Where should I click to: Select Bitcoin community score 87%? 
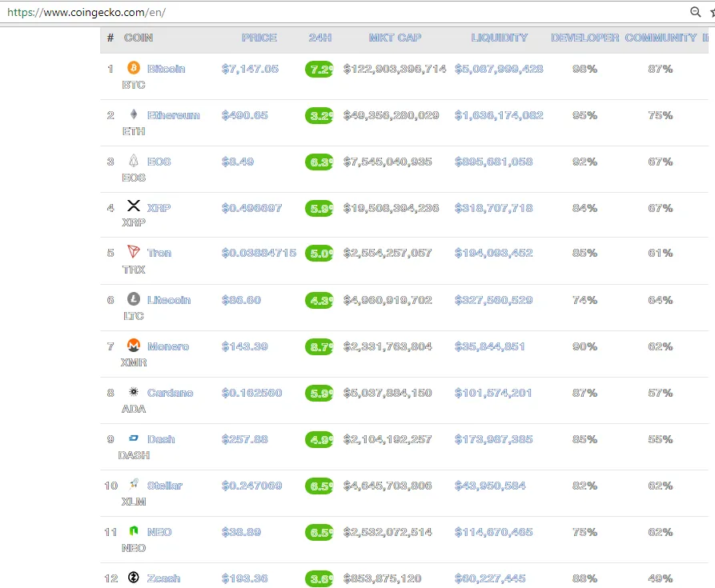(661, 69)
